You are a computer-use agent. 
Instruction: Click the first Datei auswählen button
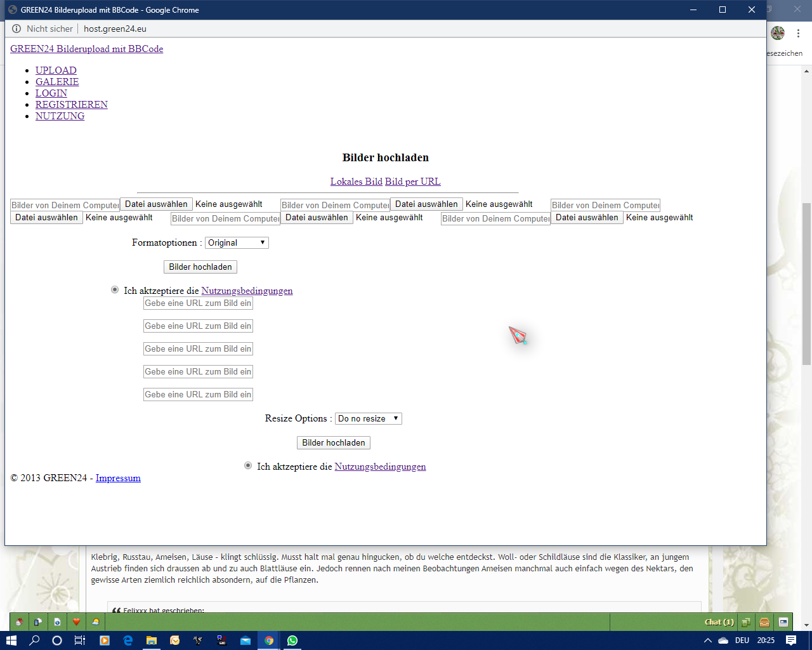(156, 204)
